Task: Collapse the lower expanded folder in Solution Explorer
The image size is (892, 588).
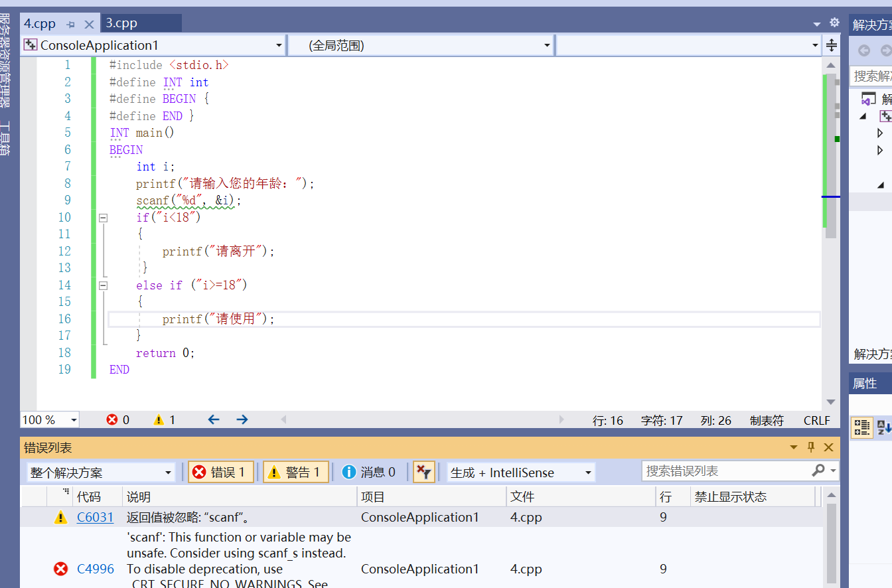Action: [881, 184]
